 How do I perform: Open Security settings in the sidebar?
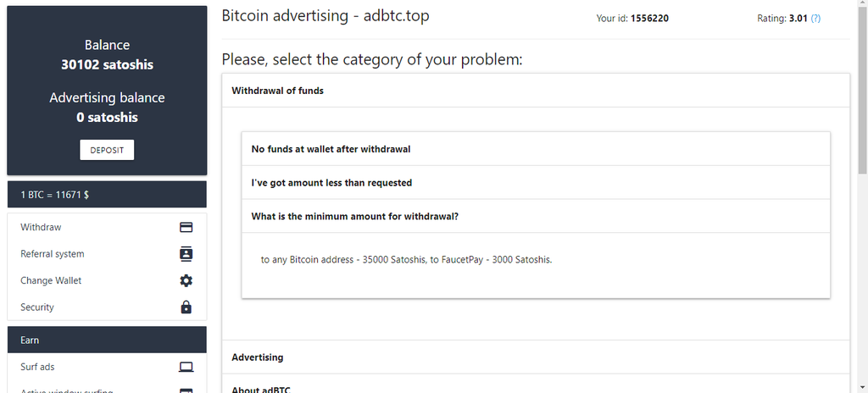tap(107, 307)
